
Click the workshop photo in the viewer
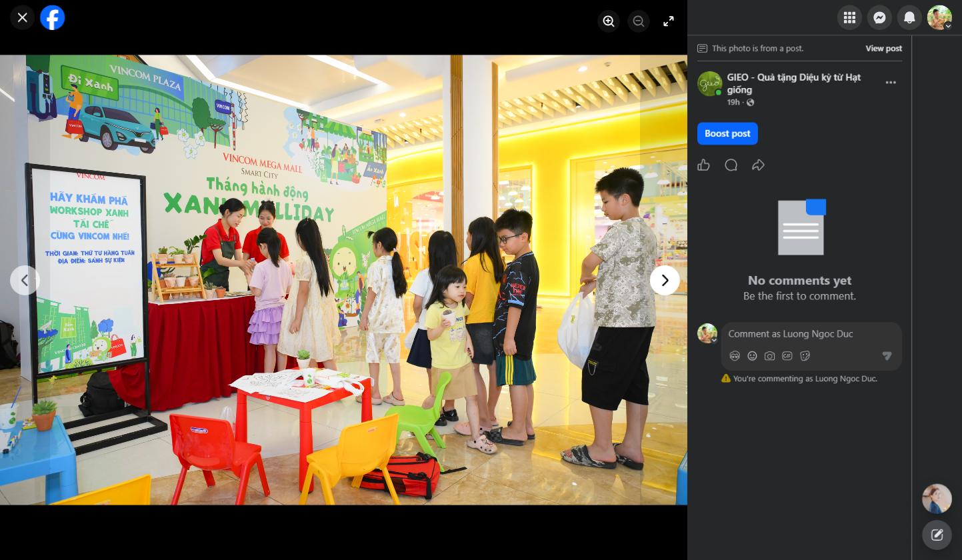tap(343, 280)
